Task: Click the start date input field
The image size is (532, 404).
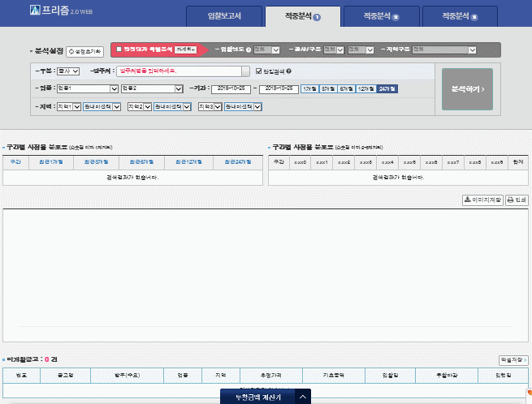Action: (x=231, y=89)
